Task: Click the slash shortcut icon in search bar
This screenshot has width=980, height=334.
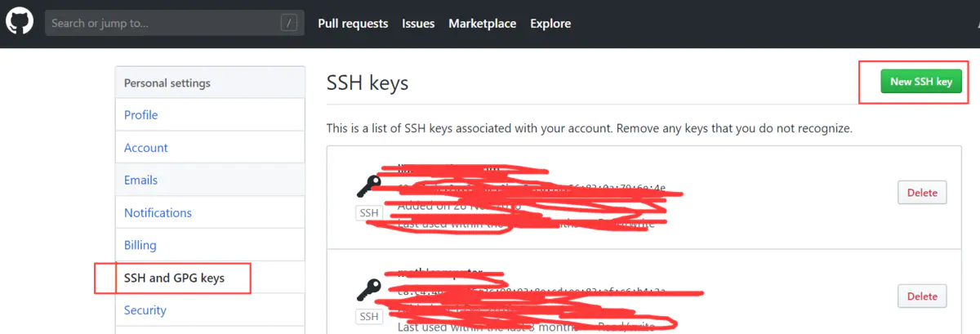Action: pos(289,23)
